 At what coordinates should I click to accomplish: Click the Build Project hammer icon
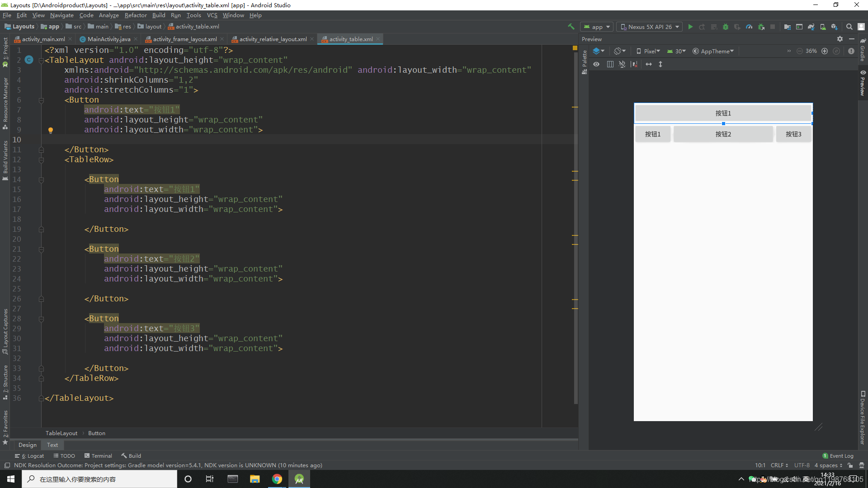571,26
